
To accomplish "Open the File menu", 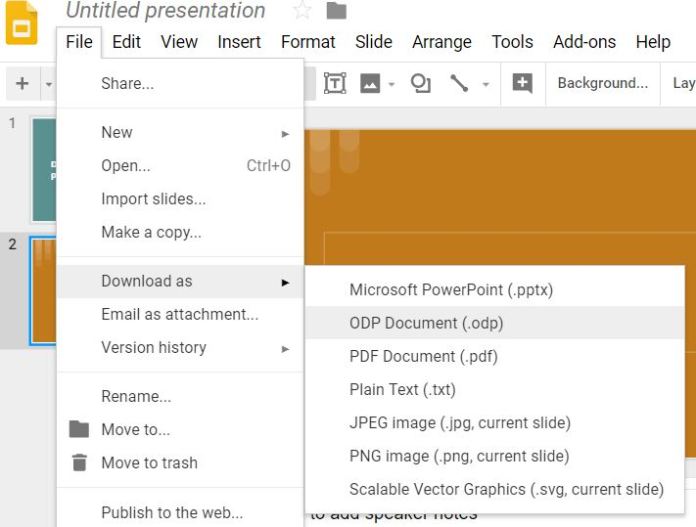I will [79, 42].
